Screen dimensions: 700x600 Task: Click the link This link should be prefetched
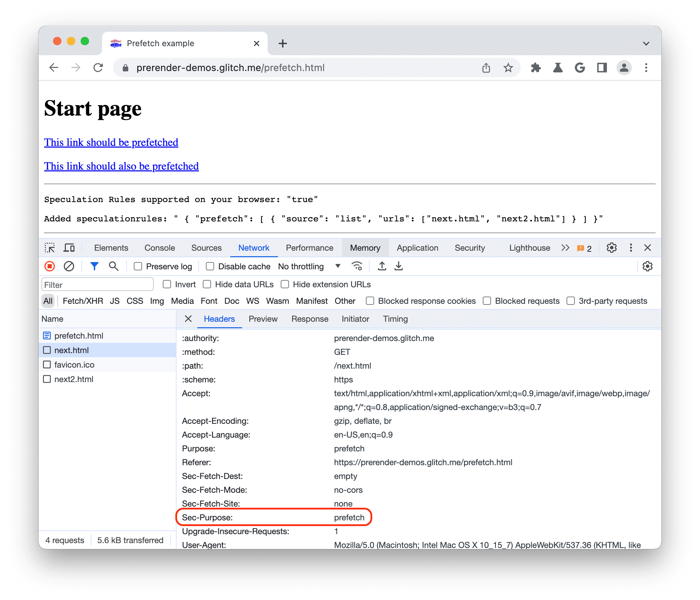111,142
